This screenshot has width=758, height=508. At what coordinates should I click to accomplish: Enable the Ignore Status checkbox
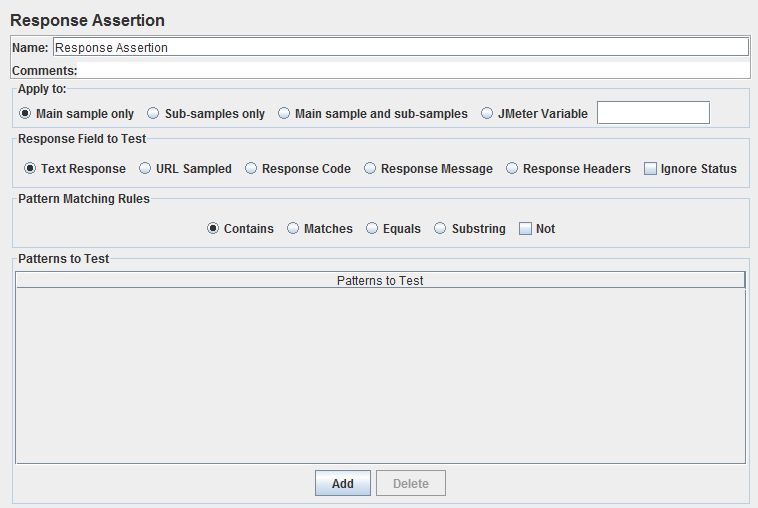[x=650, y=169]
